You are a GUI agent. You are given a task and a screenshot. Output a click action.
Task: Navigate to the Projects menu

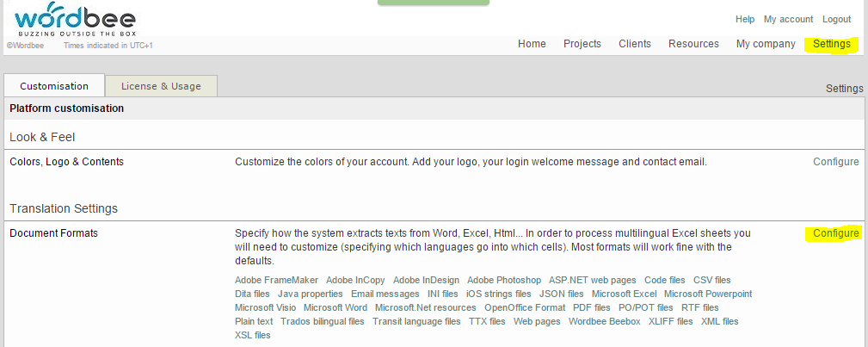point(582,44)
